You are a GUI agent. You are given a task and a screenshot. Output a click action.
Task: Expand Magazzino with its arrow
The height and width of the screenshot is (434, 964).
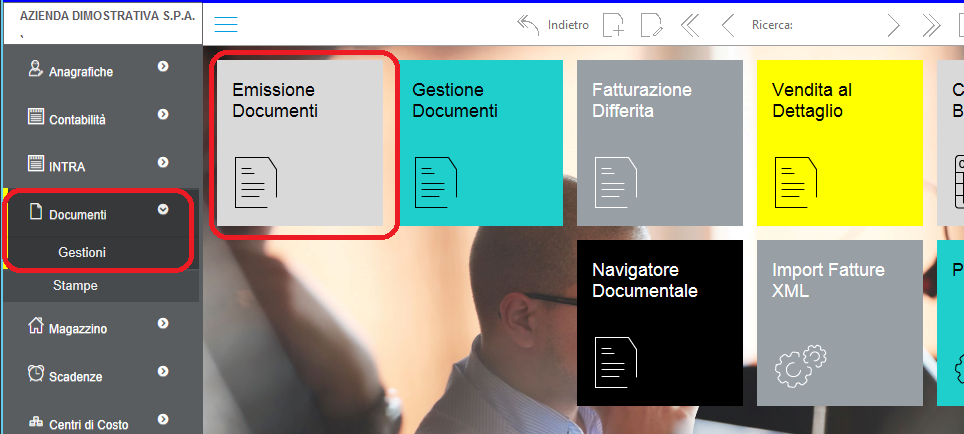(163, 323)
